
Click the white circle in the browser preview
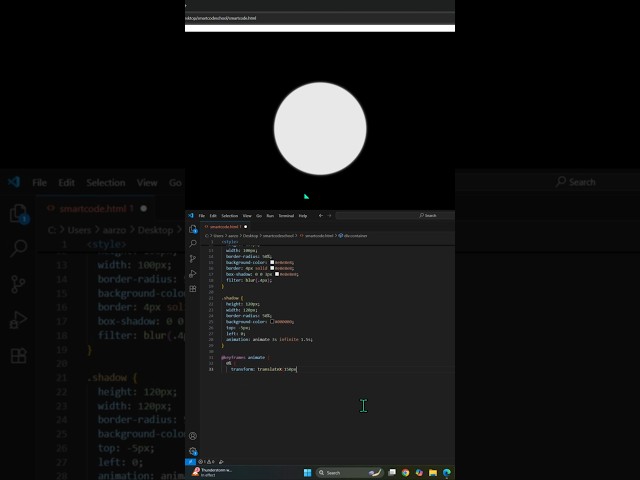point(320,129)
